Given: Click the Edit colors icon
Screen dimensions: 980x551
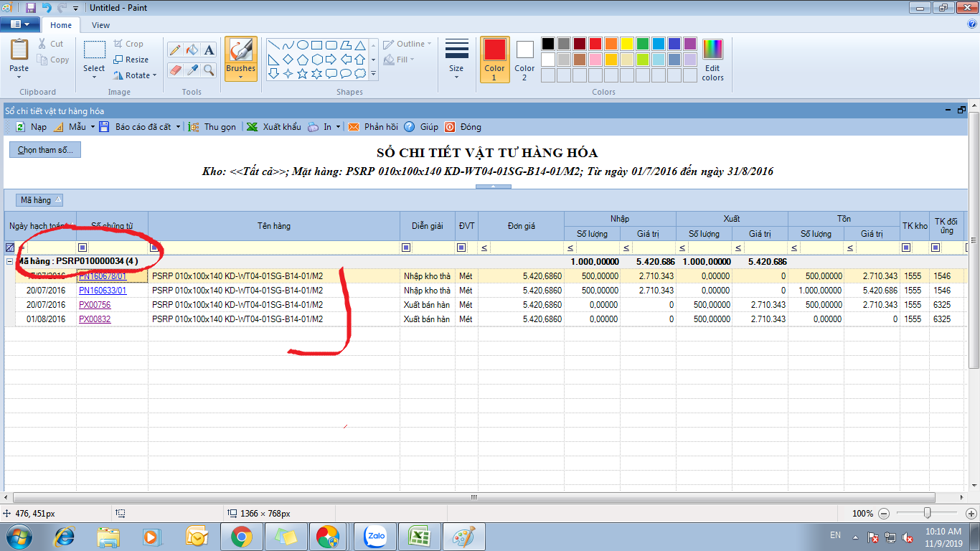Looking at the screenshot, I should click(x=712, y=60).
